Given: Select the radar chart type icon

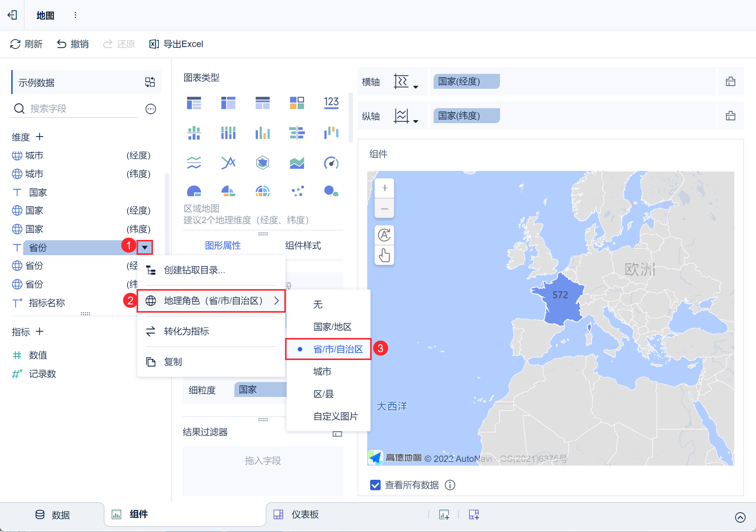Looking at the screenshot, I should coord(262,163).
